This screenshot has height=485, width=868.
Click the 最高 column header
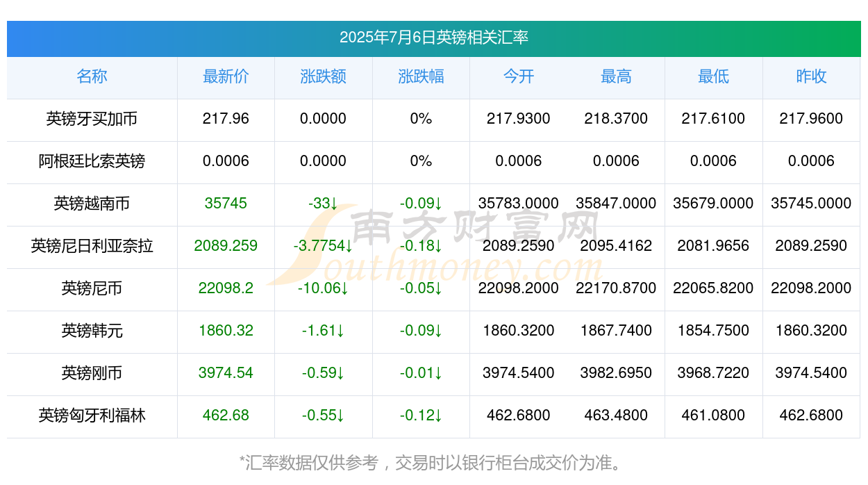tap(616, 76)
